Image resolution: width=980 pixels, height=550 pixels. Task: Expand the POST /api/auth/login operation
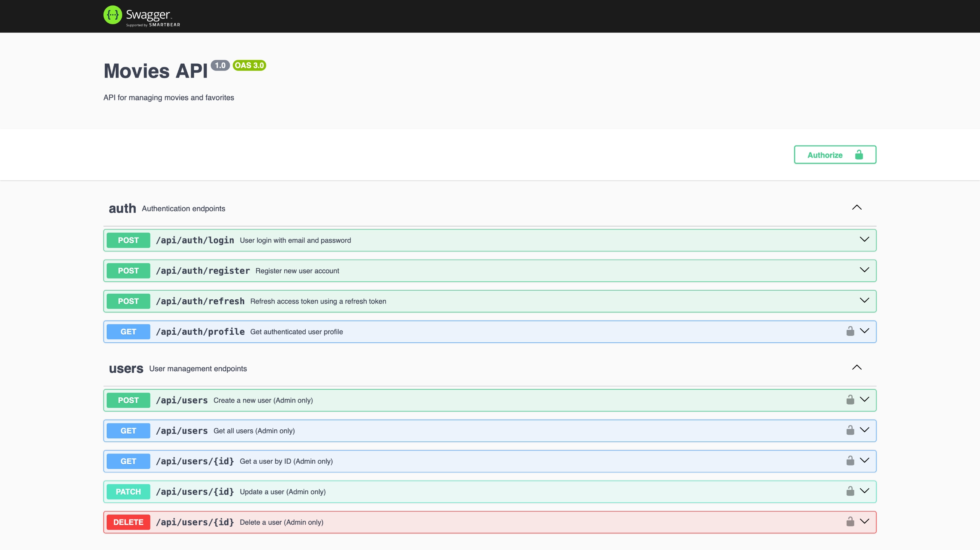864,240
